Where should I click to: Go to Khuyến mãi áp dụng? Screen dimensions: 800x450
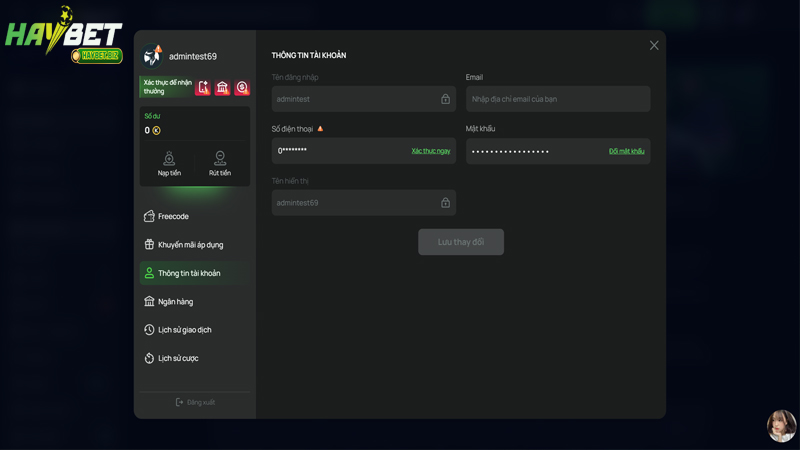tap(190, 245)
